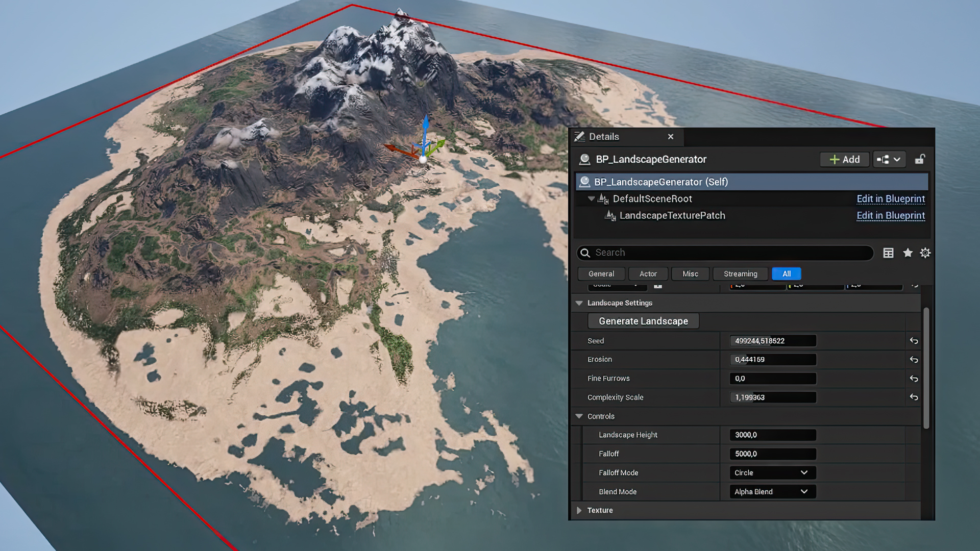Switch to the Actor filter tab
The height and width of the screenshot is (551, 980).
(648, 274)
